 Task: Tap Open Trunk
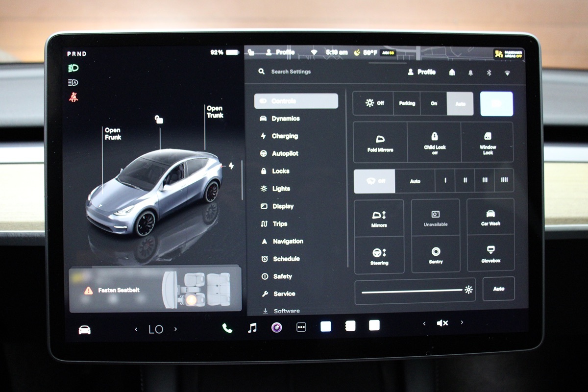tap(215, 112)
